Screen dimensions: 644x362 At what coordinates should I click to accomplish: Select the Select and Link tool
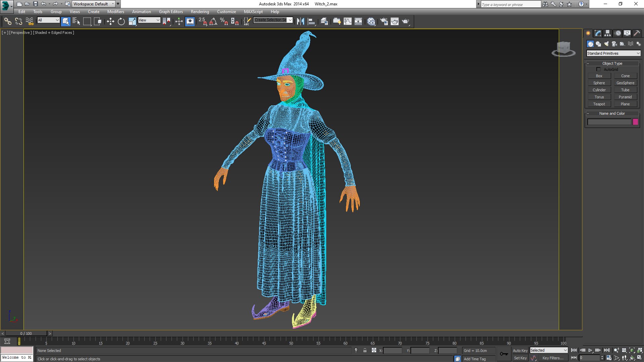[7, 21]
